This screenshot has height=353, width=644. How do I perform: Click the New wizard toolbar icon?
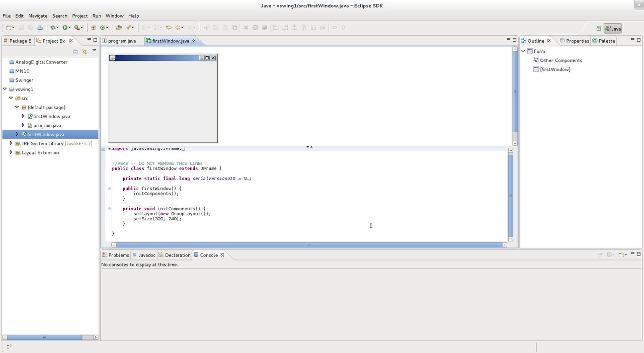point(9,28)
